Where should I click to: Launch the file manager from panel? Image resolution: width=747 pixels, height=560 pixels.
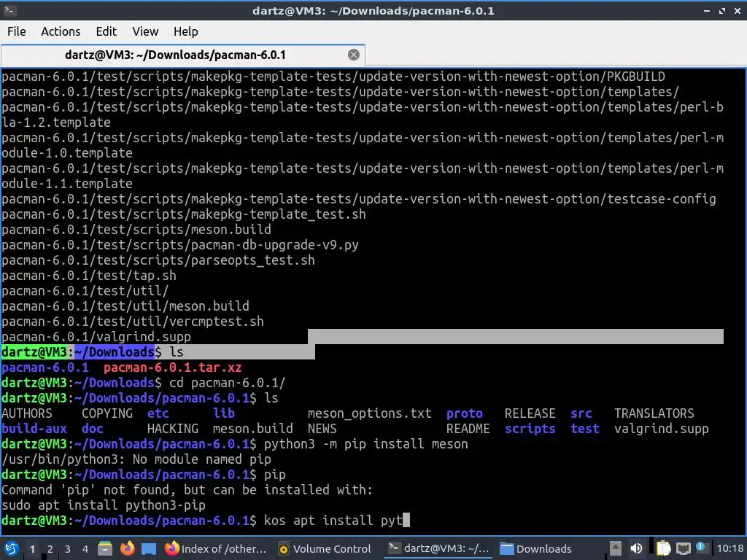click(105, 548)
